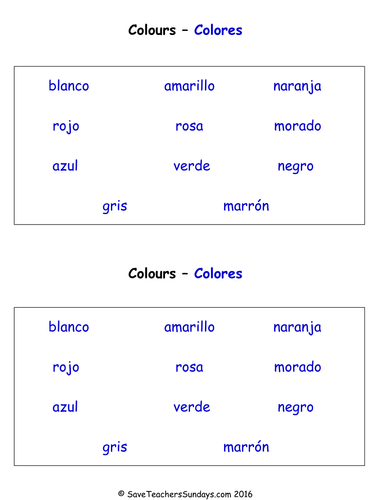
Task: Click azul in the top box
Action: pyautogui.click(x=65, y=166)
